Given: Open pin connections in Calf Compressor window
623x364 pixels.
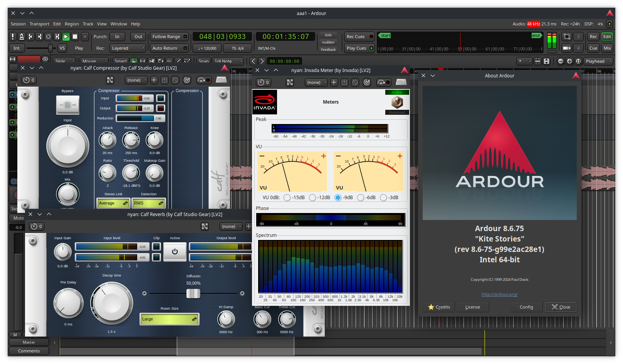Looking at the screenshot, I should 110,80.
